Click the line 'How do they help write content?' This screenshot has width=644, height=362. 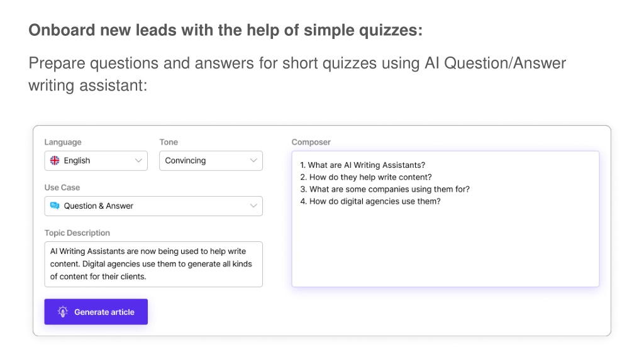366,177
